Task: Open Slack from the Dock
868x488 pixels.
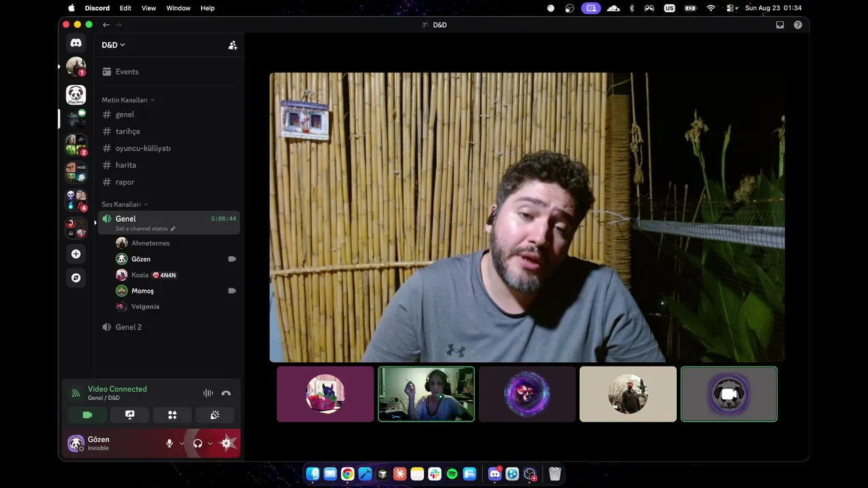Action: tap(435, 474)
